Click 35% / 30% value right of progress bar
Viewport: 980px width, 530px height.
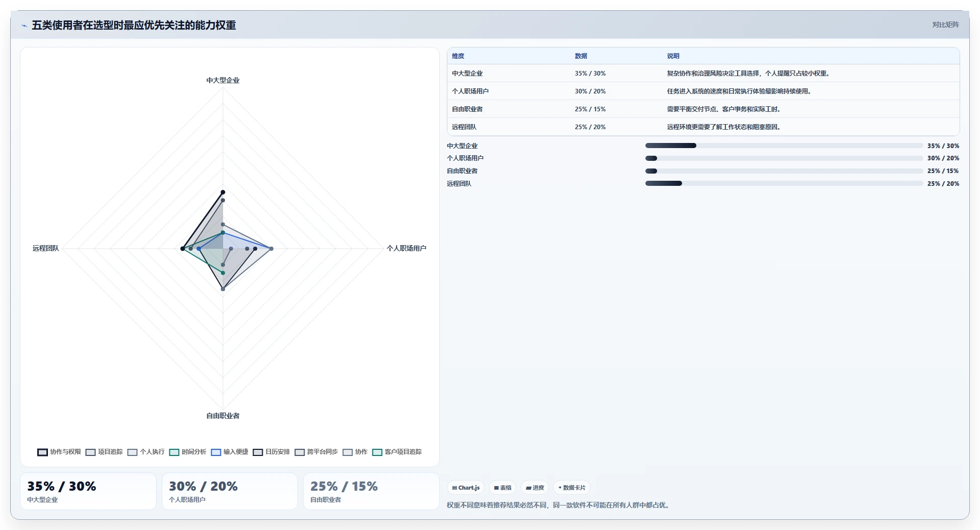943,146
